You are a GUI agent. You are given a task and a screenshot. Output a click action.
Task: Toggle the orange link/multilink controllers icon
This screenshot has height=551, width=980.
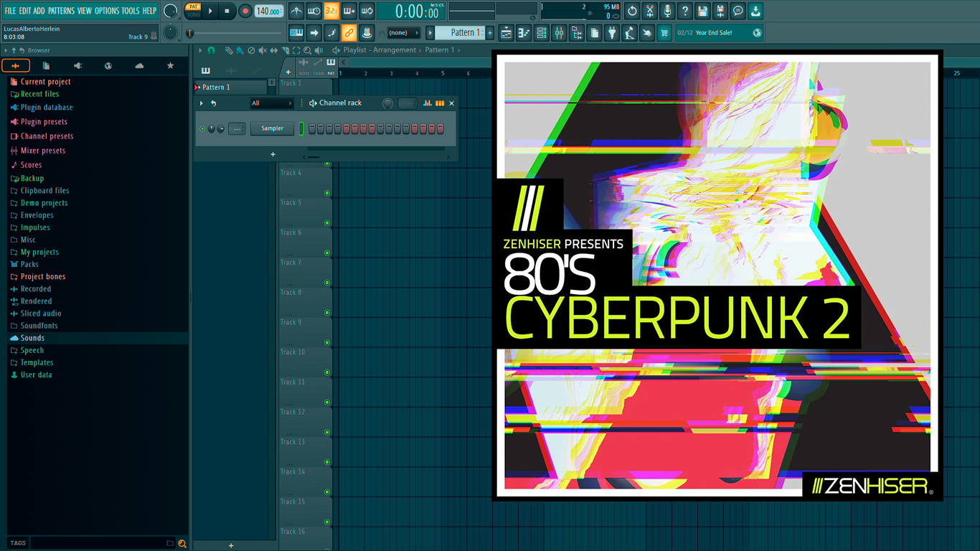[x=349, y=32]
